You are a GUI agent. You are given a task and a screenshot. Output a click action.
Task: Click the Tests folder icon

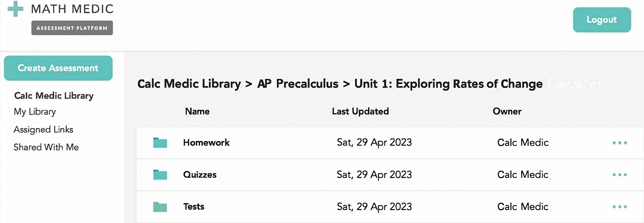coord(160,207)
